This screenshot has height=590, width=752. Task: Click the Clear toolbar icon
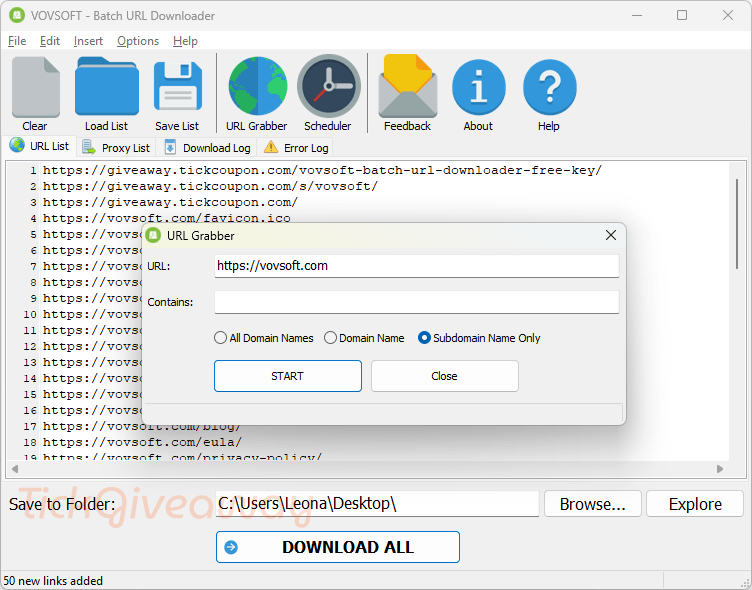[x=35, y=87]
